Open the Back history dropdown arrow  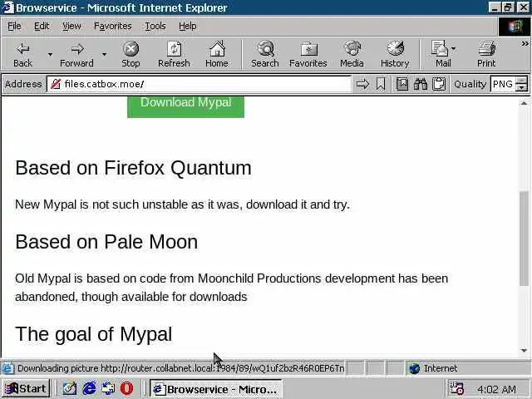pos(50,55)
